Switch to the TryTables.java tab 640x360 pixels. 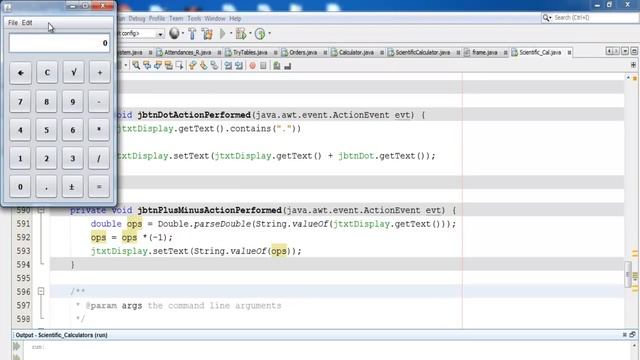pos(250,53)
